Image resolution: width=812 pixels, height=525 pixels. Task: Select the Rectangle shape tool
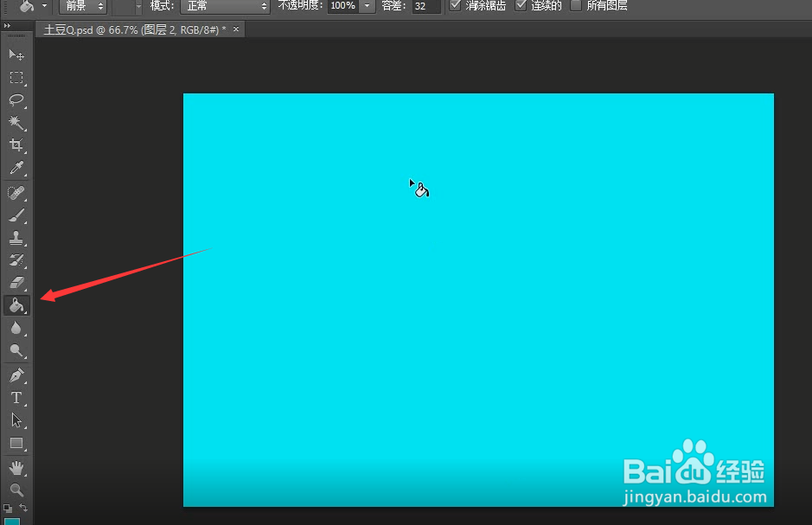16,443
